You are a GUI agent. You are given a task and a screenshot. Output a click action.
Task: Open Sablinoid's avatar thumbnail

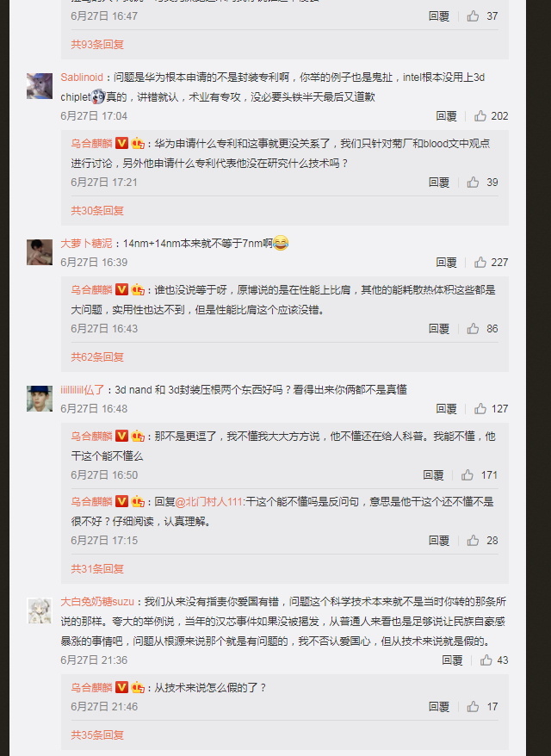(40, 86)
